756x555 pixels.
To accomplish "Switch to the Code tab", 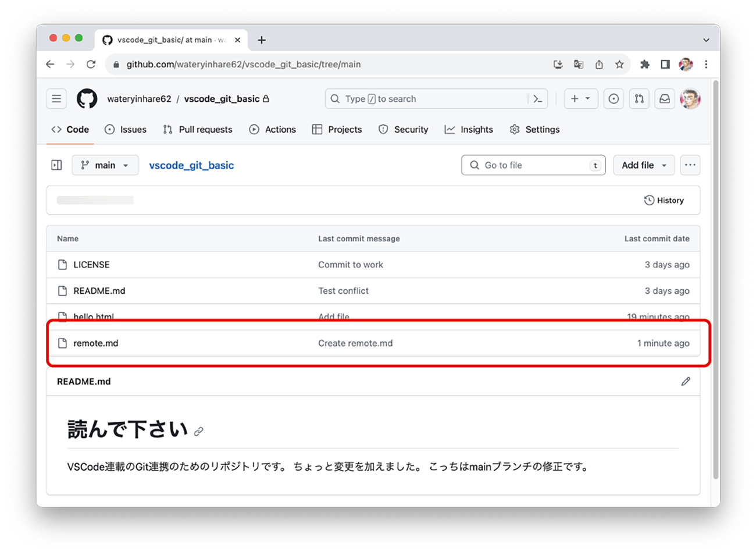I will point(70,130).
